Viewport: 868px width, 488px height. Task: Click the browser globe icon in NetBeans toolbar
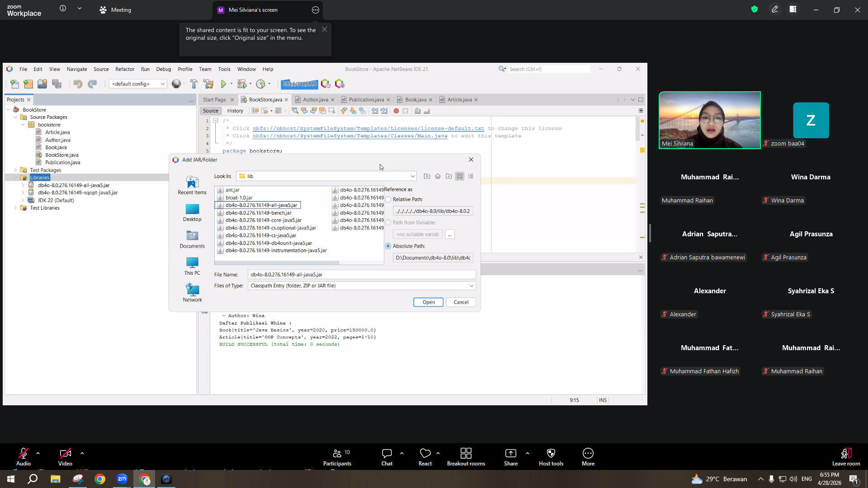tap(176, 84)
